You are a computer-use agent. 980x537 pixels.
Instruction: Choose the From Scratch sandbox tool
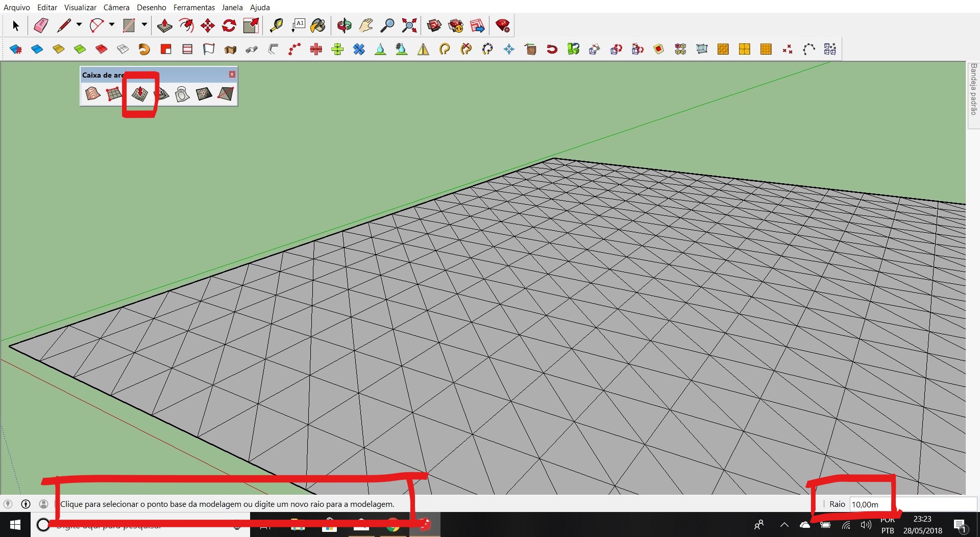(114, 94)
